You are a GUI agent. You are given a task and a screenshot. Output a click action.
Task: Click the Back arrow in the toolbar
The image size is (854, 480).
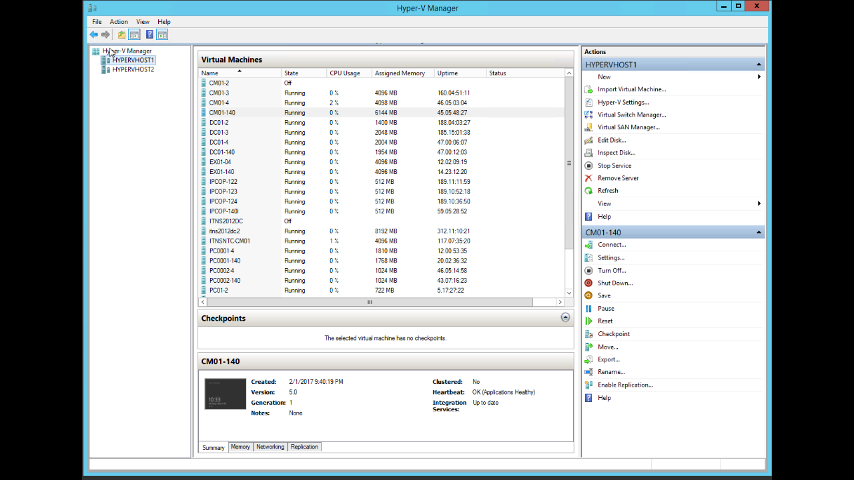coord(94,35)
